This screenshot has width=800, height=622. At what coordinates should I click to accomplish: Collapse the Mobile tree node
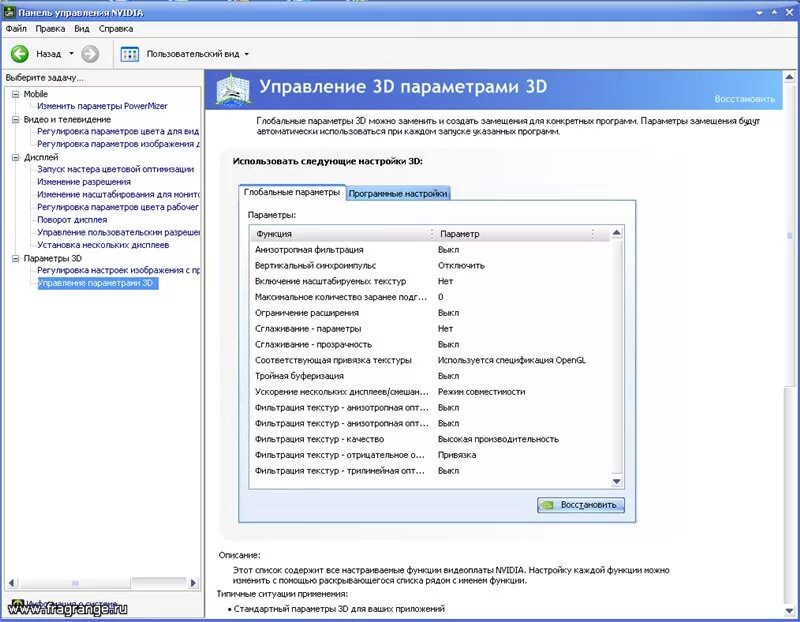[x=15, y=94]
